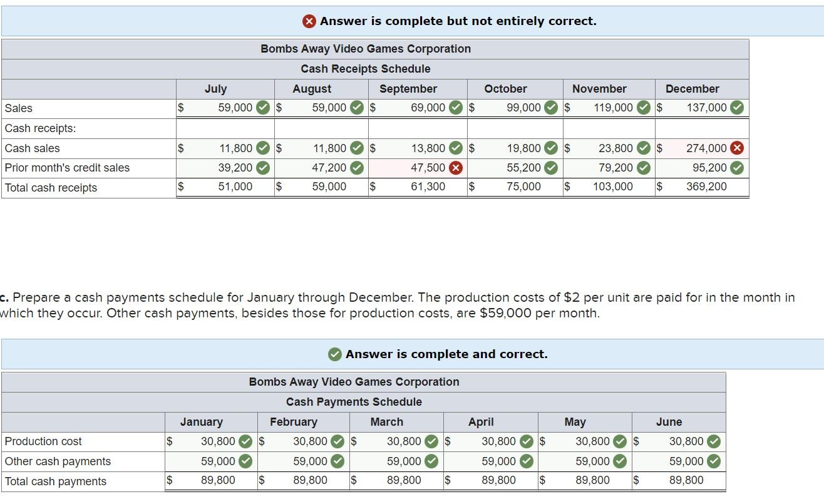Click the green check next to December credit sales 95,200
Screen dimensions: 824x504
pos(737,168)
